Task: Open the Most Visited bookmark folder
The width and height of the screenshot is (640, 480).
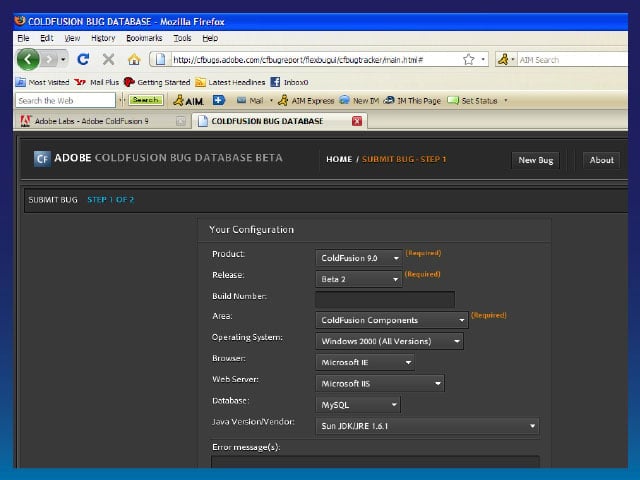Action: click(42, 82)
